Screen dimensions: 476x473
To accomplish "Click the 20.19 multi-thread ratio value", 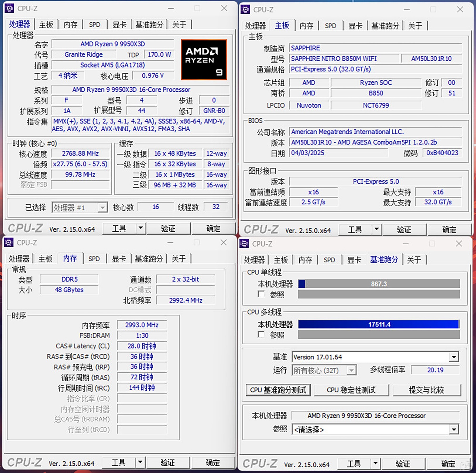I will pyautogui.click(x=435, y=370).
